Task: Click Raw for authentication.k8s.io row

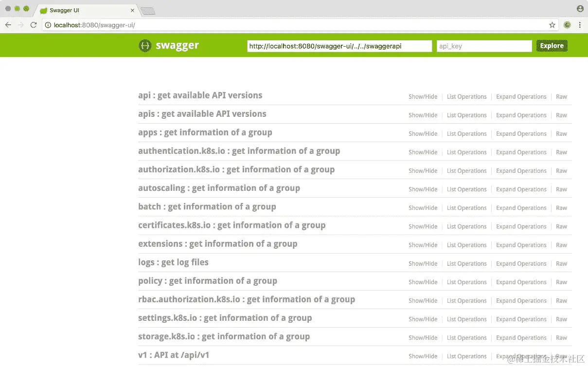Action: coord(561,152)
